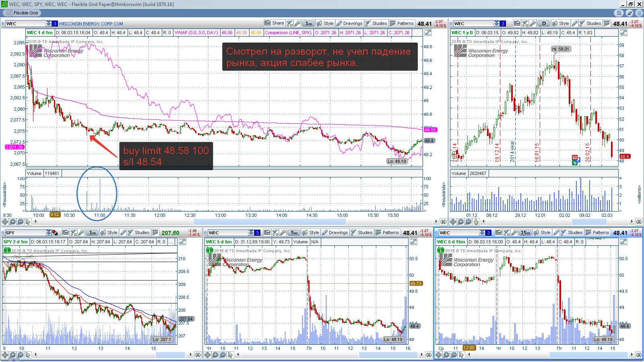This screenshot has width=644, height=362.
Task: Focus the WEC symbol field of the main 1m chart
Action: click(x=25, y=24)
